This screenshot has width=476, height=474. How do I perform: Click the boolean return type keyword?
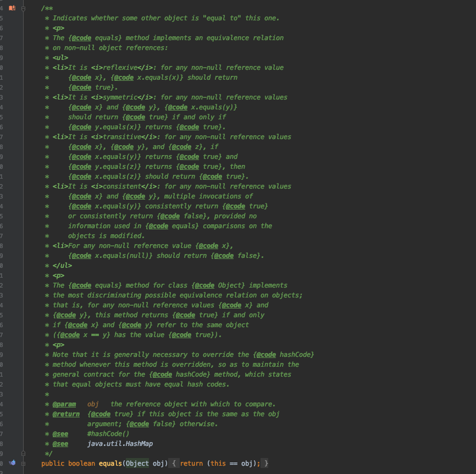[81, 464]
